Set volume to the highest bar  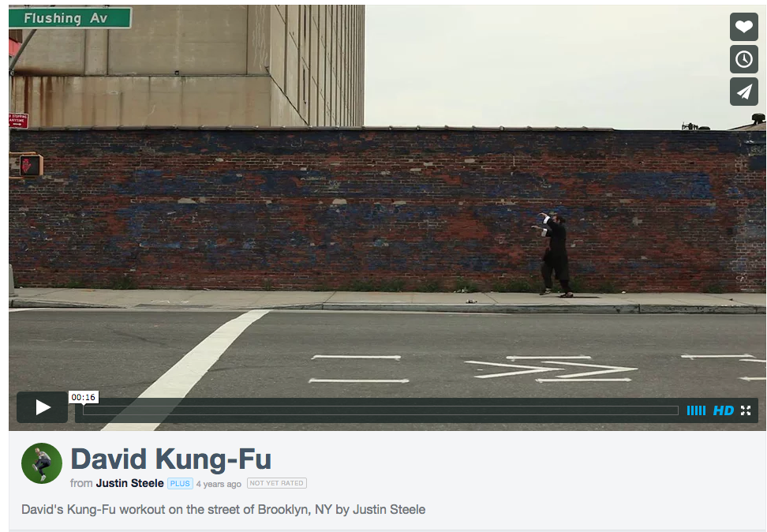click(x=704, y=410)
